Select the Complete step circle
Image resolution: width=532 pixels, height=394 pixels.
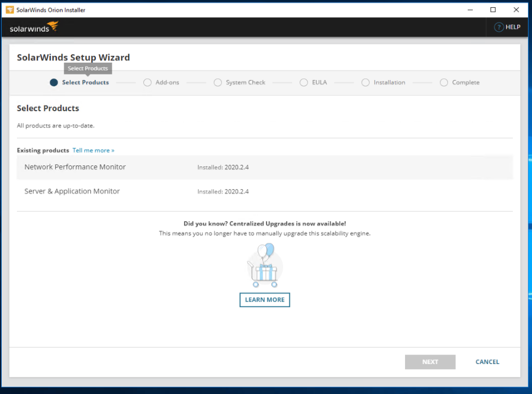pyautogui.click(x=444, y=82)
